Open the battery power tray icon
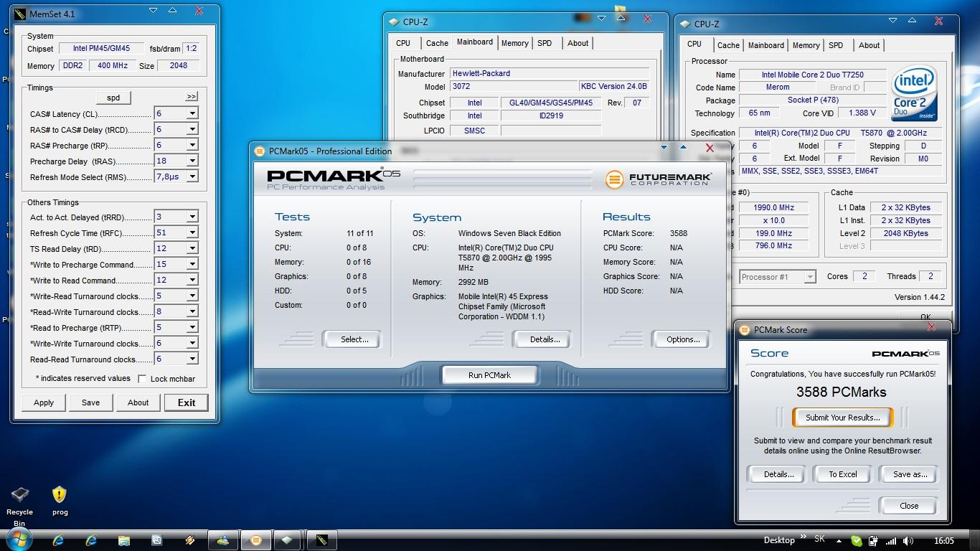This screenshot has width=980, height=551. coord(873,541)
